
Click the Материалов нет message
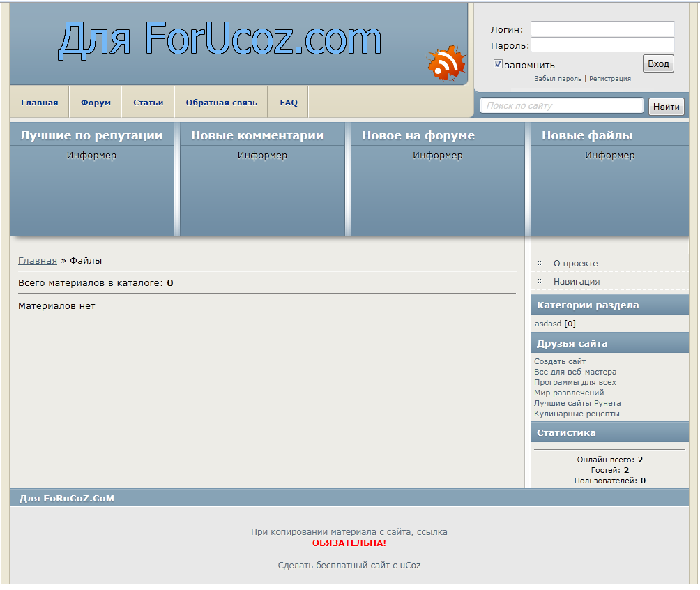(x=56, y=306)
